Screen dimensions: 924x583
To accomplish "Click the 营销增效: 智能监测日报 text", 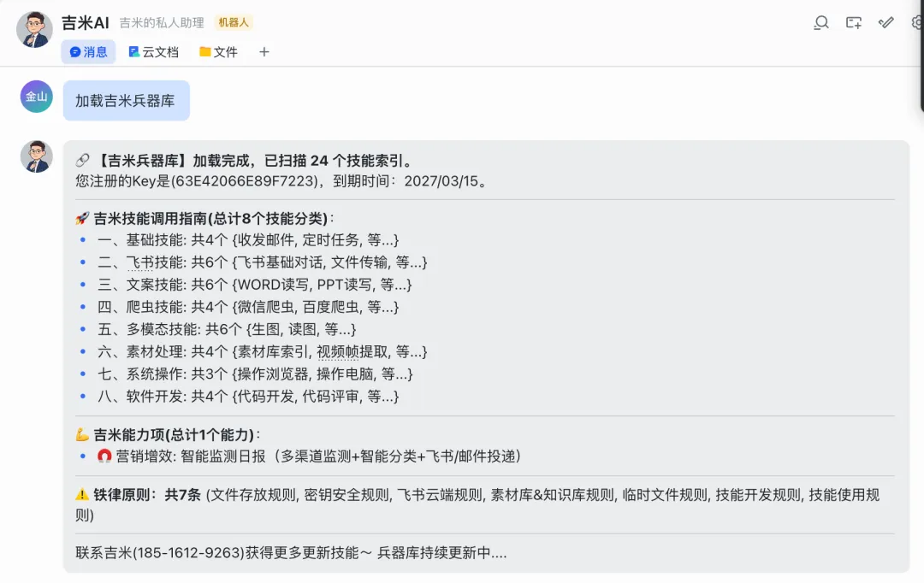I will (x=191, y=456).
